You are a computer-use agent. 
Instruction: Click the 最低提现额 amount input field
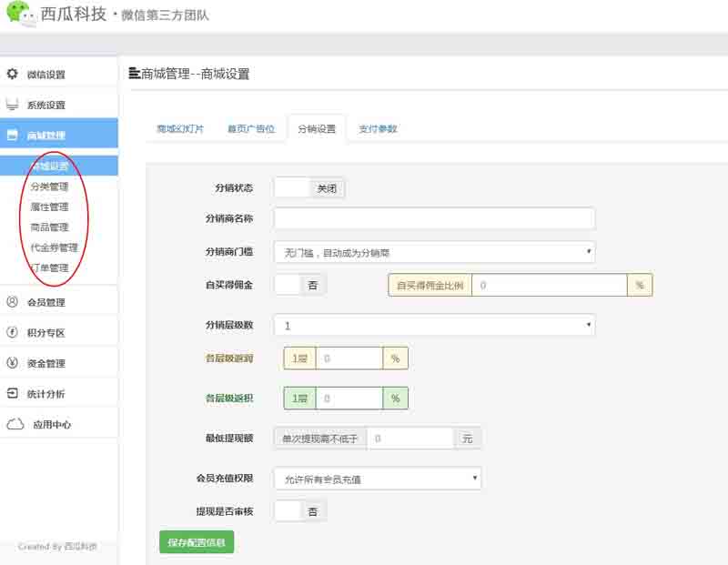414,439
